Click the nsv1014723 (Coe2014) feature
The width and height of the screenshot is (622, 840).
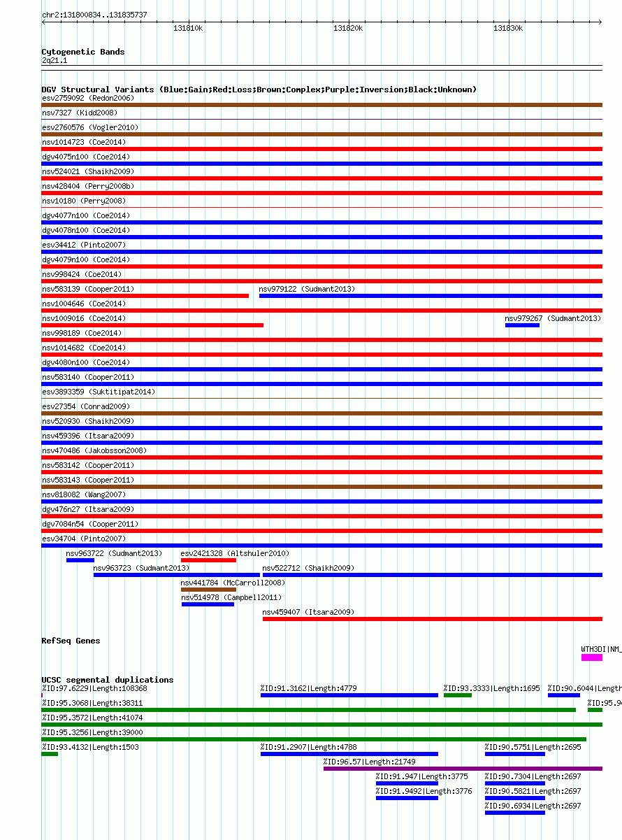321,149
